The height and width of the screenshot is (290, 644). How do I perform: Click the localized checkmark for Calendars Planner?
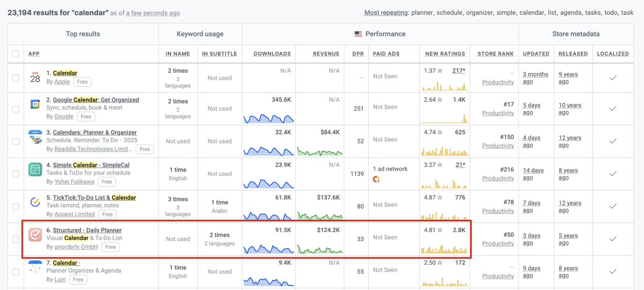pos(613,141)
